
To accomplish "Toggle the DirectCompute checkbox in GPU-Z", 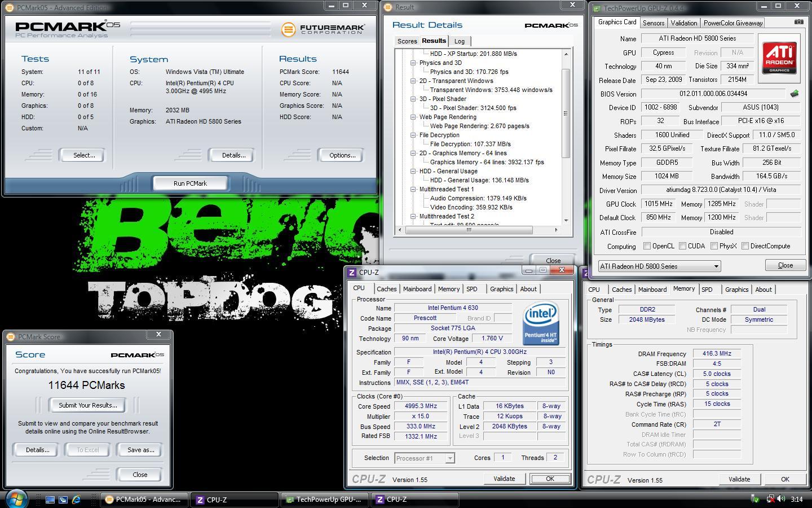I will (x=745, y=246).
